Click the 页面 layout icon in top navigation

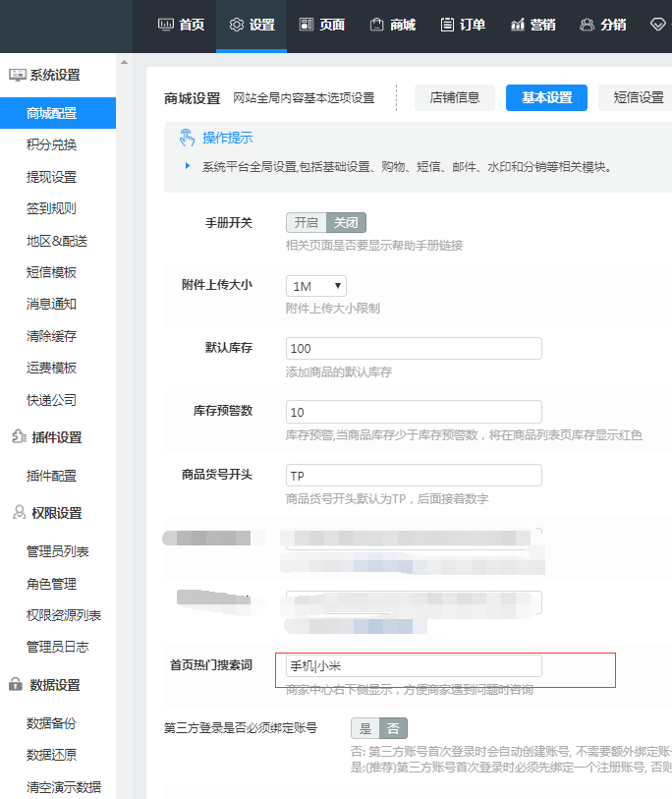point(307,25)
